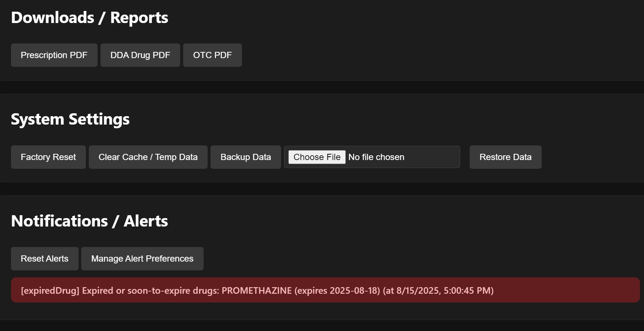Click the DDA Drug PDF button
The image size is (644, 331).
point(140,55)
